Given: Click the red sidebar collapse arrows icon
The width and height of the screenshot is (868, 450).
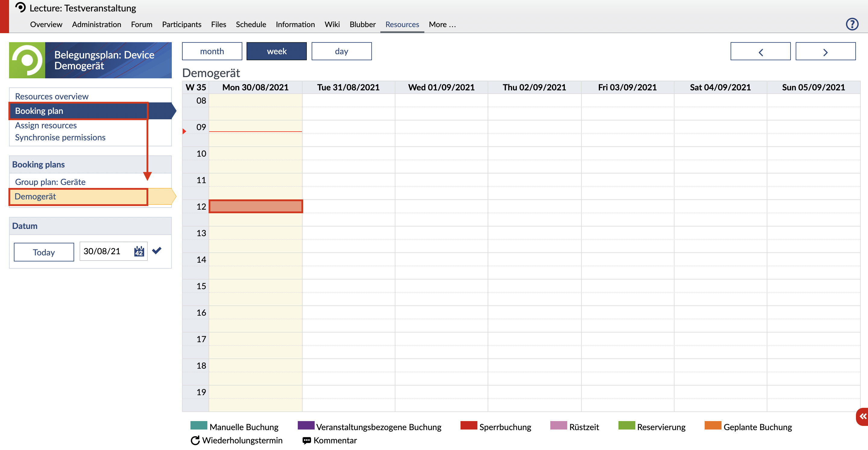Looking at the screenshot, I should 863,416.
